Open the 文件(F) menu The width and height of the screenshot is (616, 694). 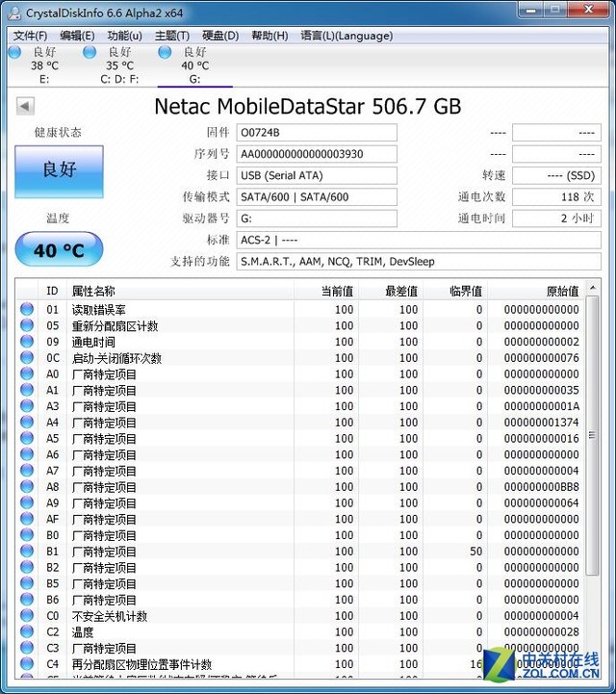[30, 36]
